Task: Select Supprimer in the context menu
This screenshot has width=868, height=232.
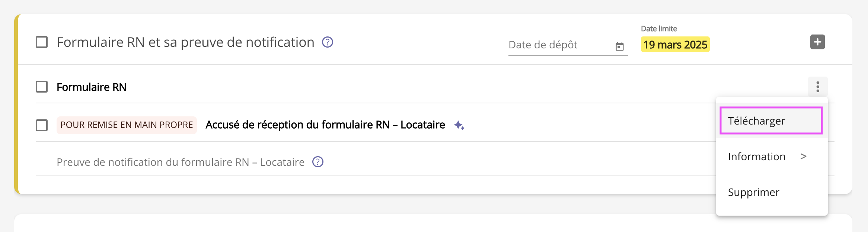Action: [753, 192]
